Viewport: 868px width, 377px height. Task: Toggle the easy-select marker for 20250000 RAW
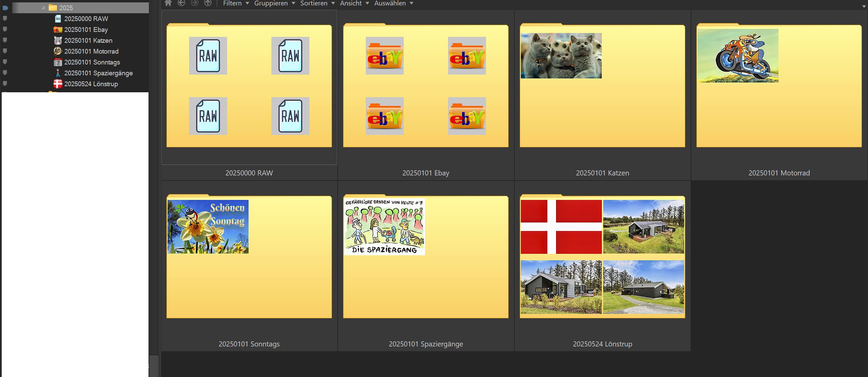tap(5, 19)
